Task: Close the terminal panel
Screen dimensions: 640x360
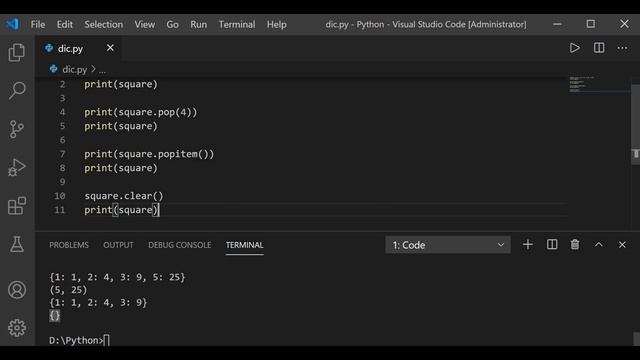Action: [x=622, y=244]
